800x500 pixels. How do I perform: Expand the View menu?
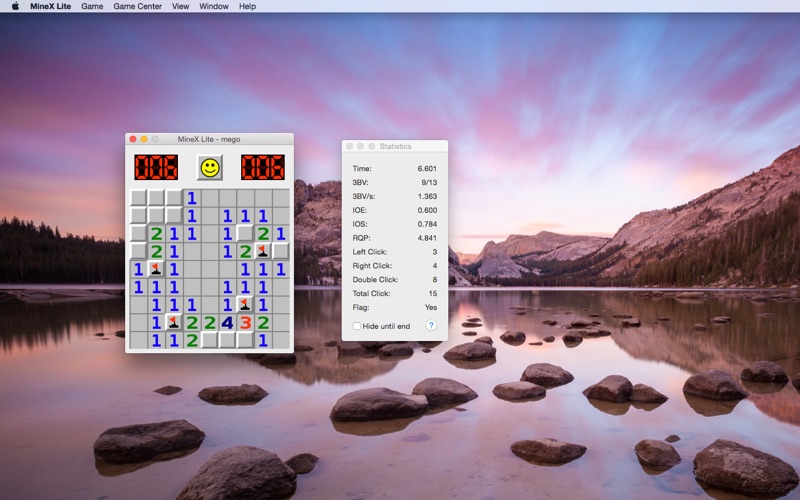pos(180,6)
